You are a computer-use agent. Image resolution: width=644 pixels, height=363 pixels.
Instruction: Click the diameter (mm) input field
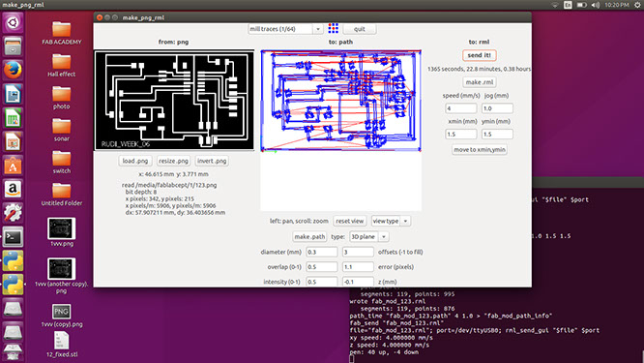[322, 252]
